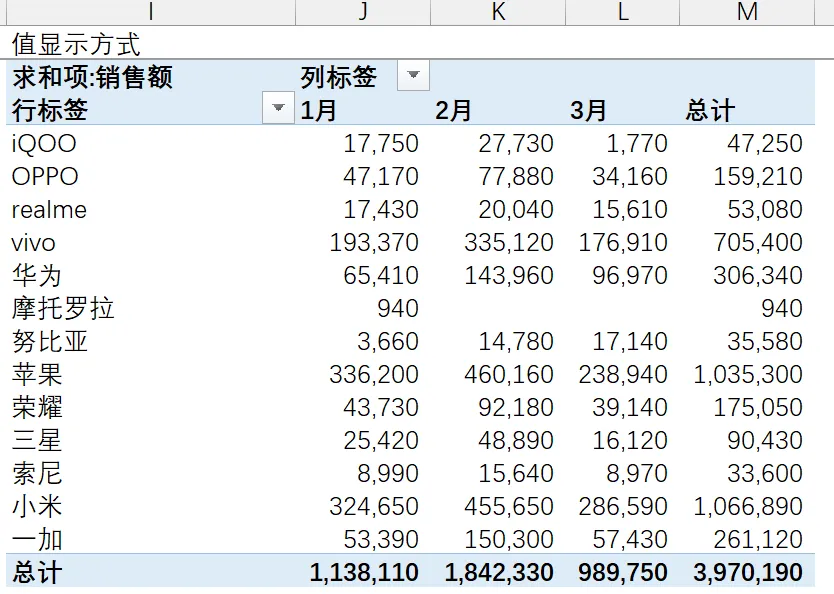Click iQOO February value 27,730
This screenshot has height=594, width=834.
coord(516,144)
